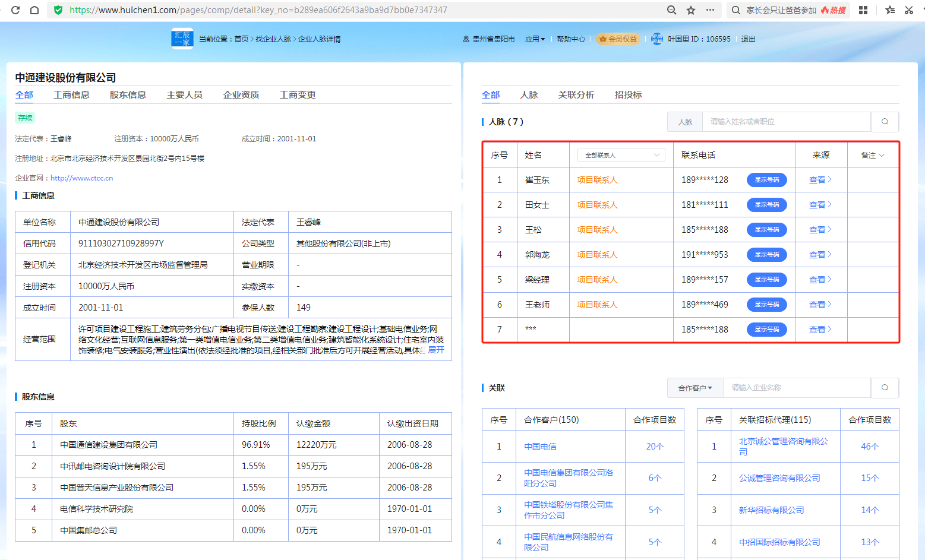Open 中国民航信息网络股份有限公司 link
Image resolution: width=925 pixels, height=560 pixels.
click(x=569, y=542)
